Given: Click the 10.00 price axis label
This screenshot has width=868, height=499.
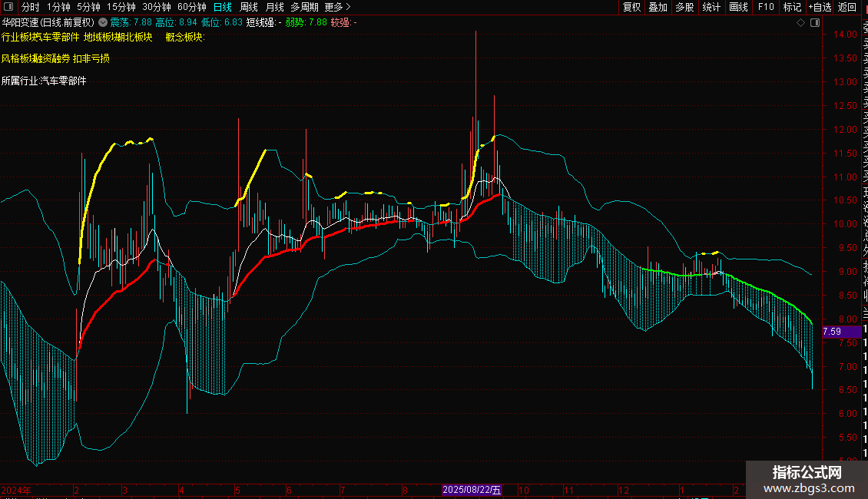Looking at the screenshot, I should [845, 224].
